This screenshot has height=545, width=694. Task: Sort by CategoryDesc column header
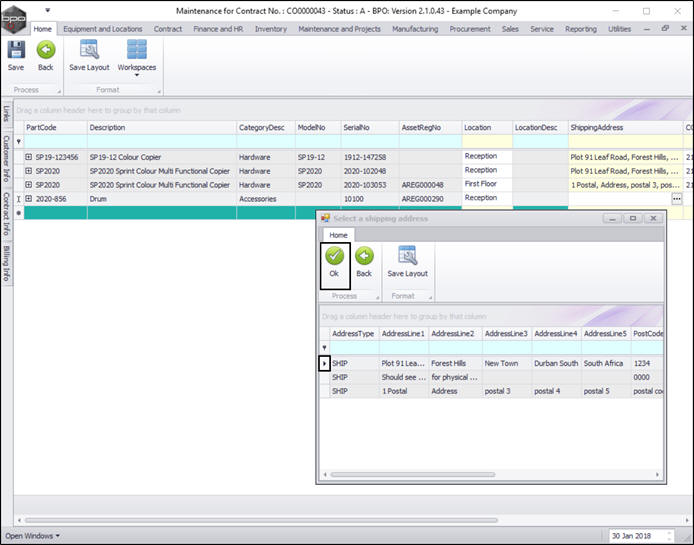266,128
